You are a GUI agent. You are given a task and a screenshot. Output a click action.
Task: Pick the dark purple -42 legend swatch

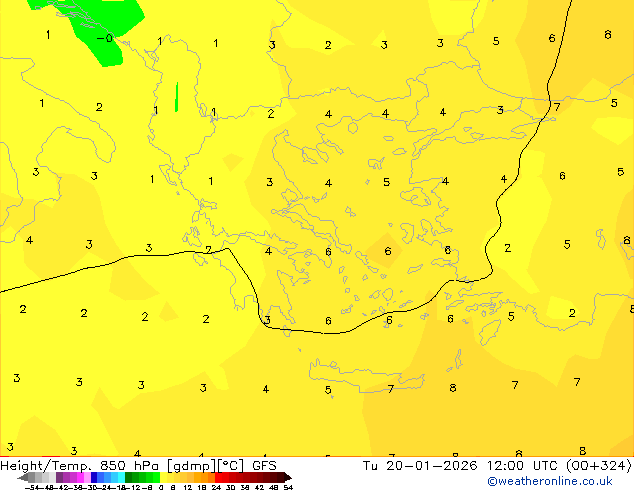click(x=59, y=477)
